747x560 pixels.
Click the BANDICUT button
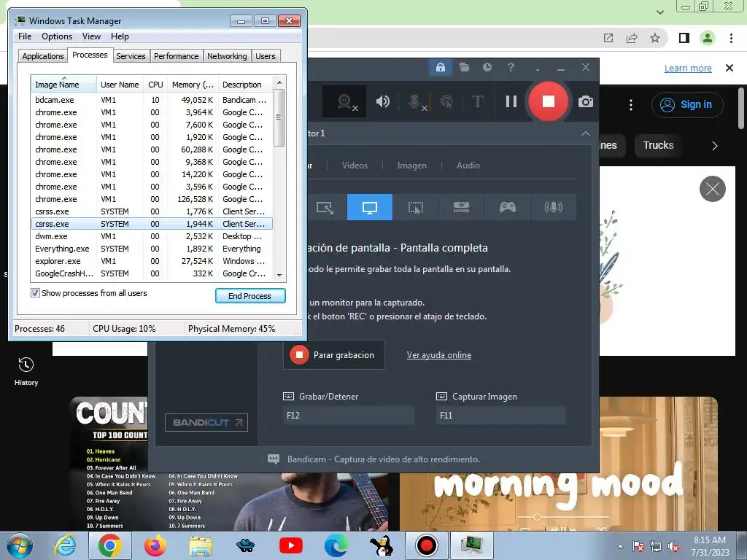click(x=206, y=422)
